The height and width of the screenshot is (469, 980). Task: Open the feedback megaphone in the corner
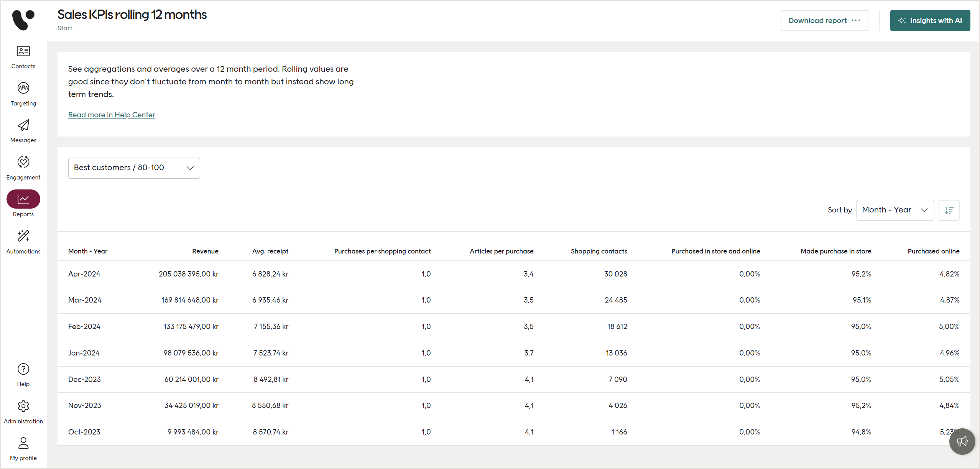coord(962,441)
